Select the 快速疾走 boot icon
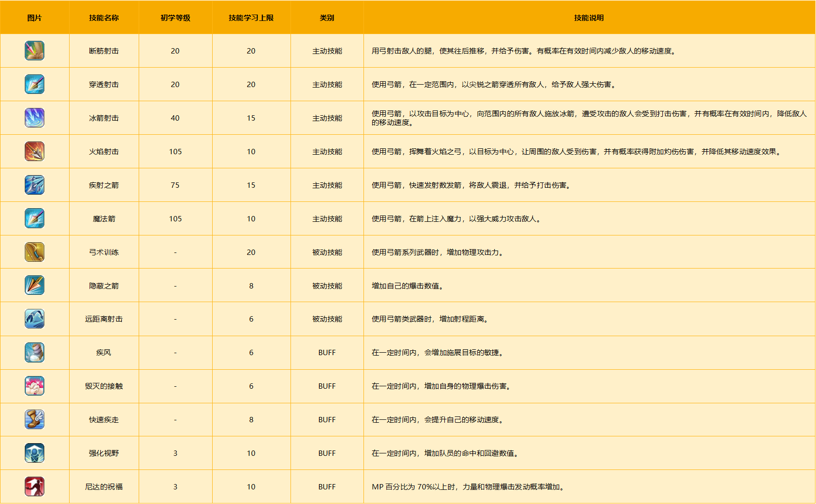The height and width of the screenshot is (504, 816). [x=35, y=419]
